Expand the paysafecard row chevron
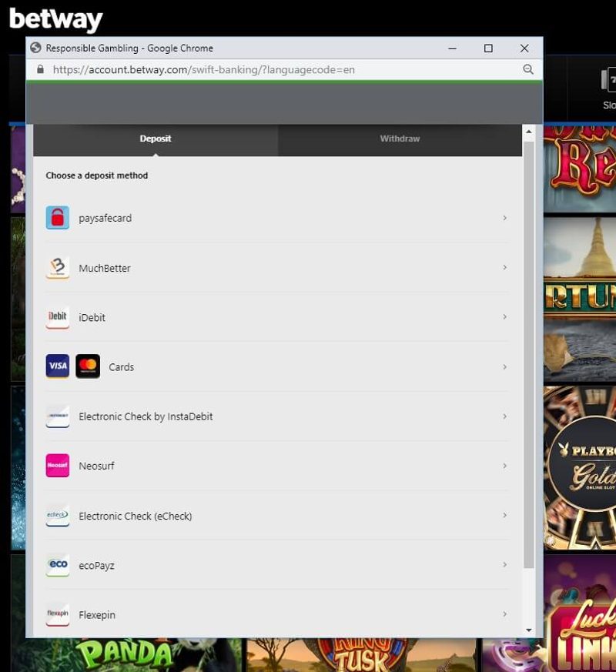 coord(504,218)
